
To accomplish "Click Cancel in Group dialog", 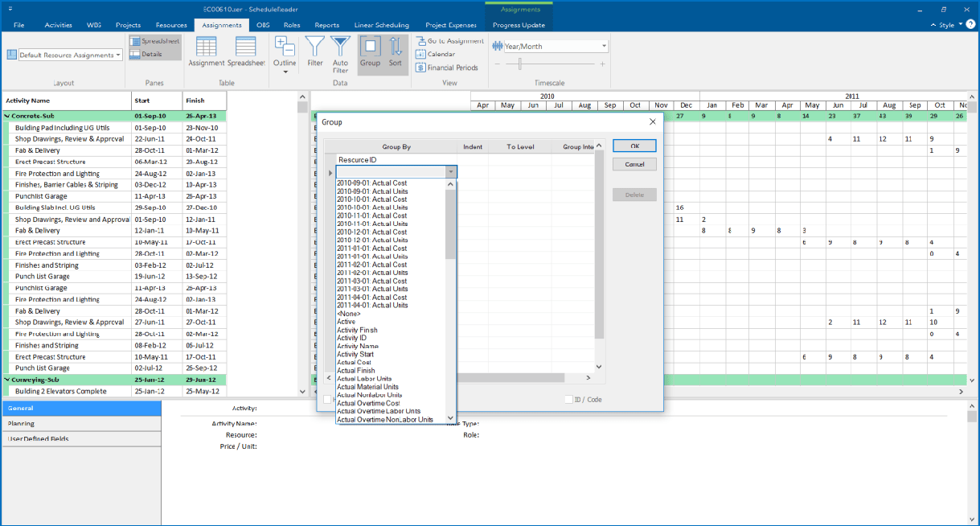I will click(634, 164).
